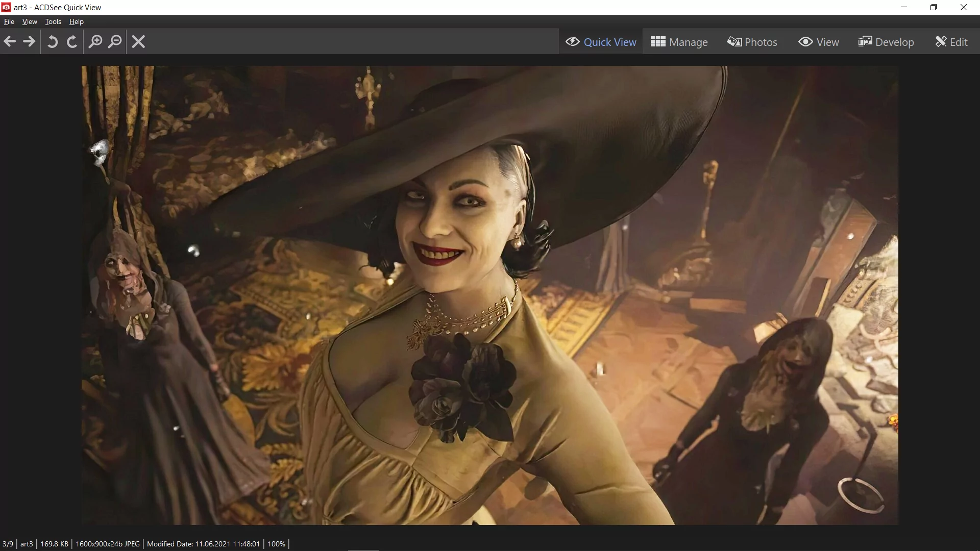Rotate image clockwise

pyautogui.click(x=72, y=41)
